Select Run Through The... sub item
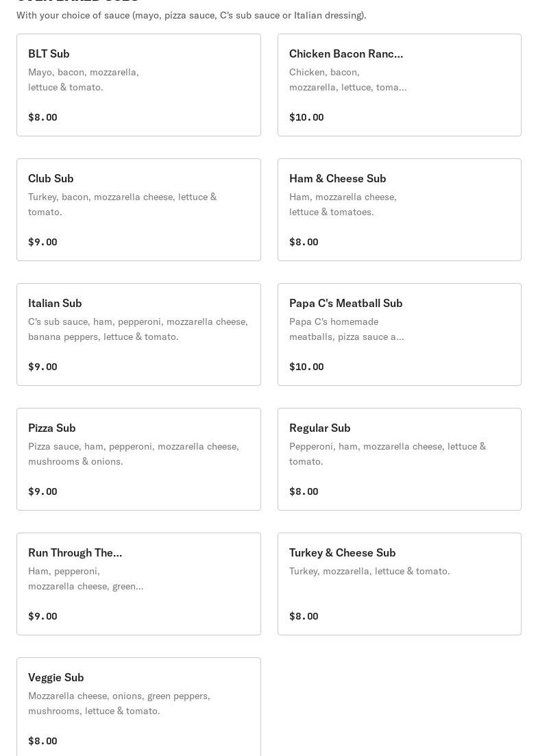Viewport: 538px width, 756px height. click(139, 584)
